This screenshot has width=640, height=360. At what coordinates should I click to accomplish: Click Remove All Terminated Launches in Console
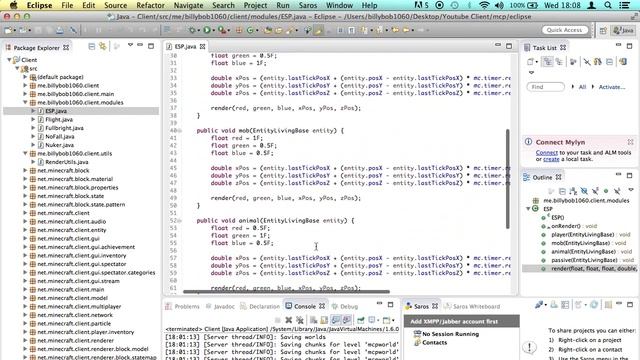coord(300,320)
